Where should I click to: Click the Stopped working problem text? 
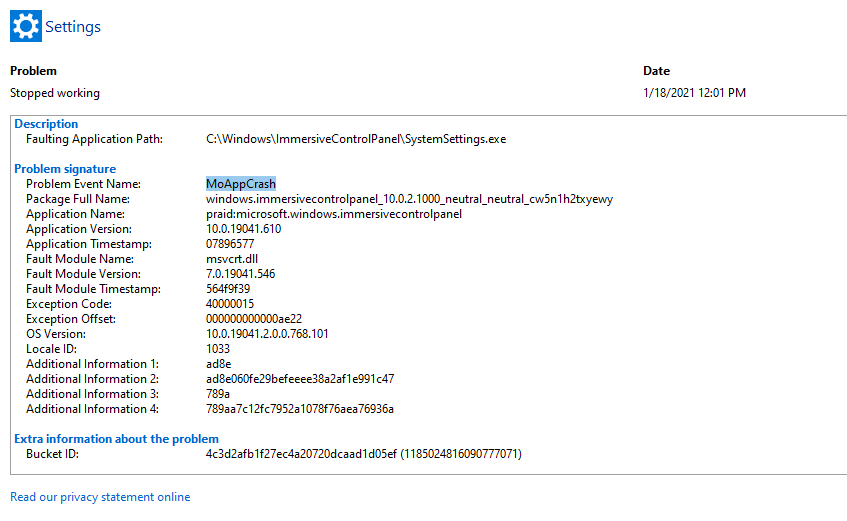pyautogui.click(x=55, y=93)
